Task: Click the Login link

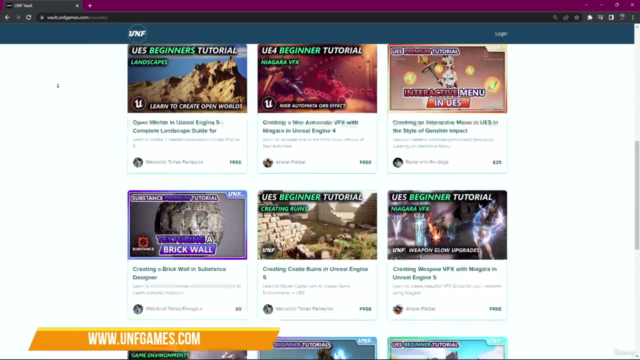Action: click(x=501, y=34)
